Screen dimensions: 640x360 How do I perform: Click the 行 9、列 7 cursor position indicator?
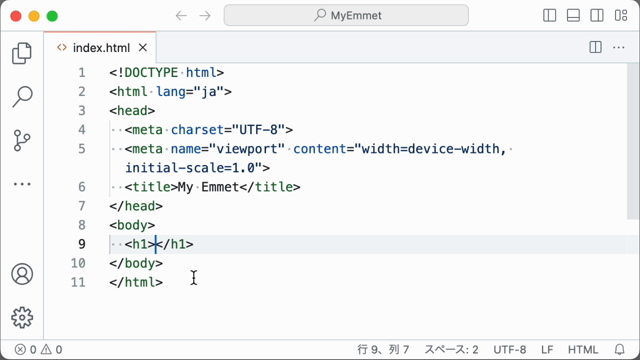[x=383, y=349]
